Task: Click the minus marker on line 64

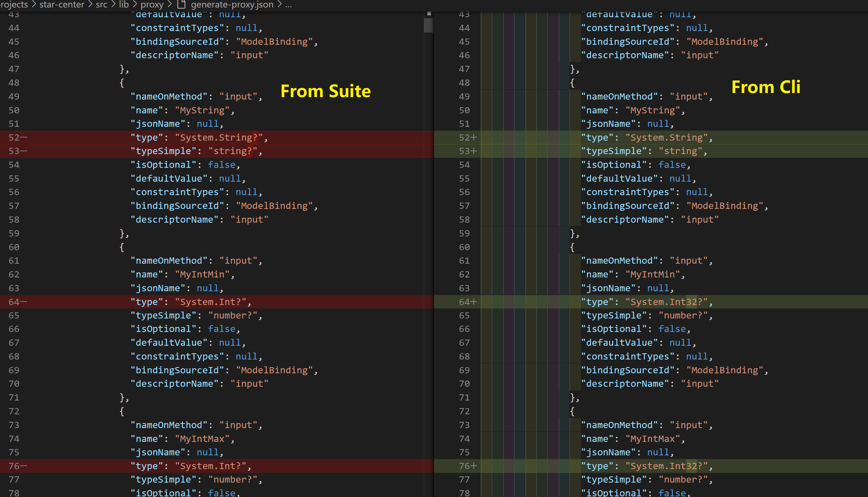Action: click(x=24, y=302)
